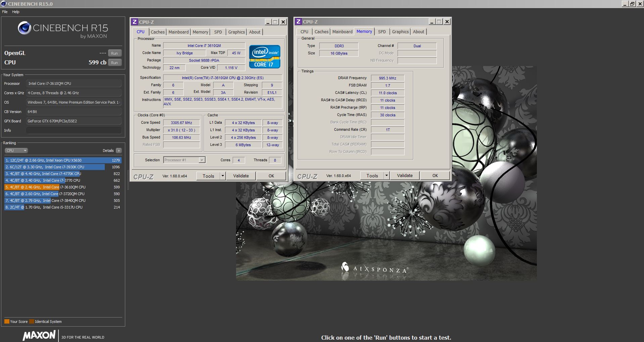This screenshot has width=644, height=342.
Task: Open About tab in right CPU-Z window
Action: (x=418, y=32)
